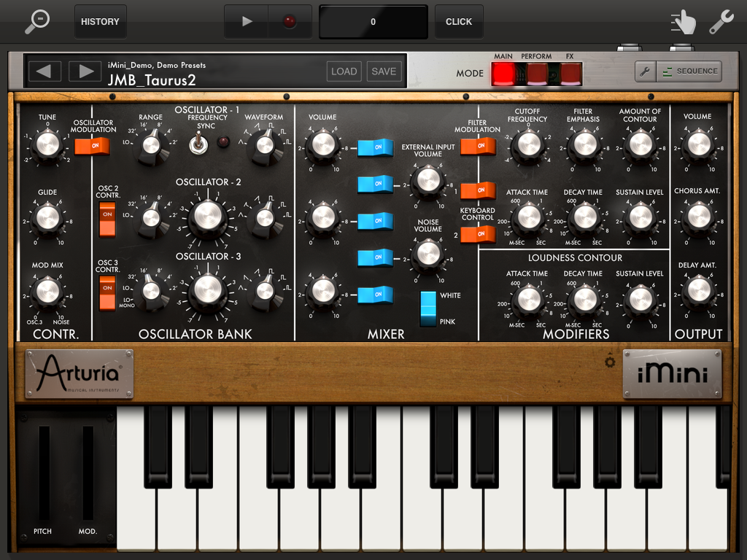747x560 pixels.
Task: Toggle the FILTER MODULATION switch
Action: [478, 146]
